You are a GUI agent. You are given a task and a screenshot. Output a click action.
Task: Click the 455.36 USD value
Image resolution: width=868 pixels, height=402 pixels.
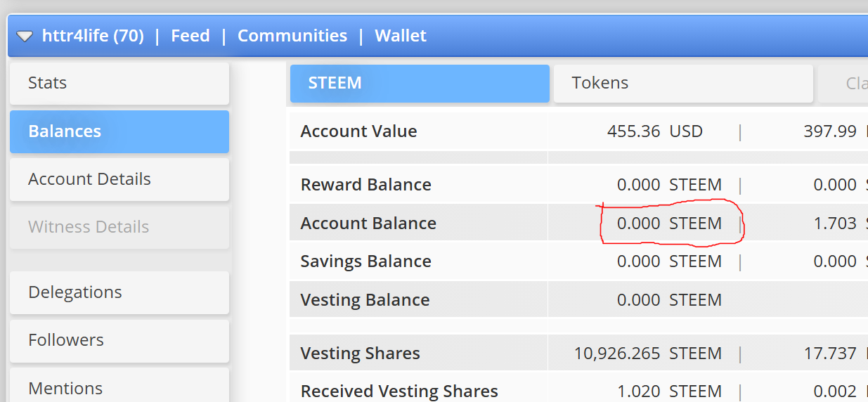[655, 131]
